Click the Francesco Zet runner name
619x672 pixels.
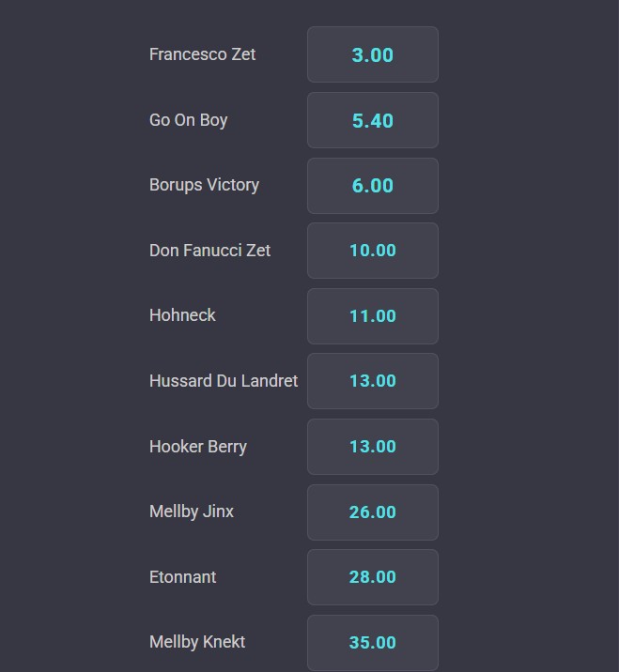203,54
